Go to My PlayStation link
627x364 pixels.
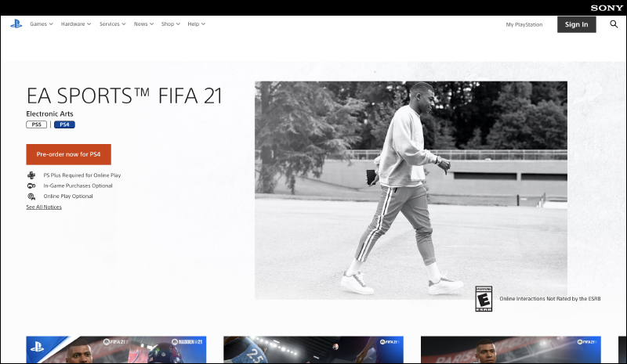click(x=524, y=24)
